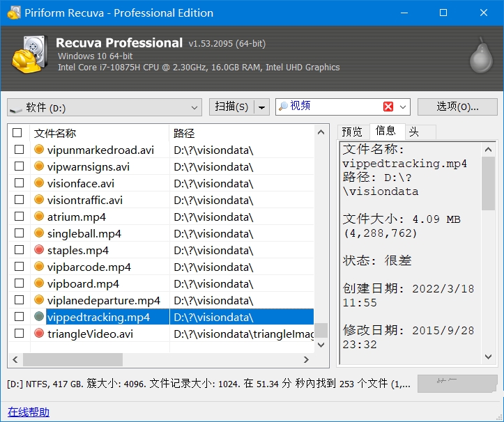
Task: Tick the visiontraffic.avi checkbox
Action: pyautogui.click(x=20, y=199)
